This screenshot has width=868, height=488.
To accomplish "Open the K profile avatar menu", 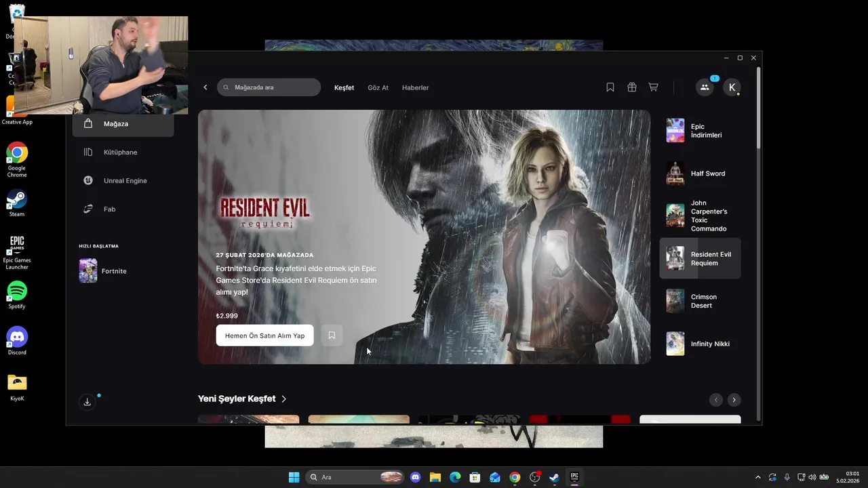I will (x=732, y=87).
